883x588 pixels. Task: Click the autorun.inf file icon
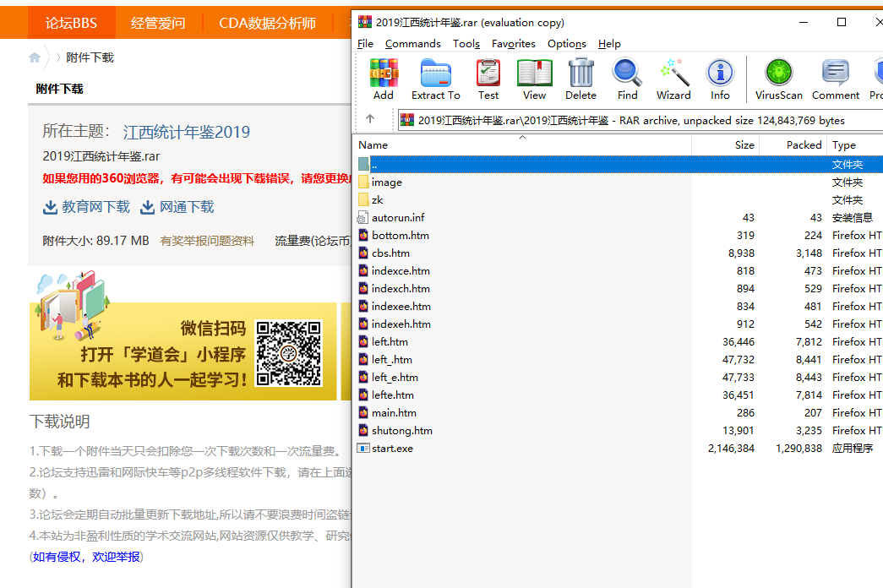[x=363, y=217]
